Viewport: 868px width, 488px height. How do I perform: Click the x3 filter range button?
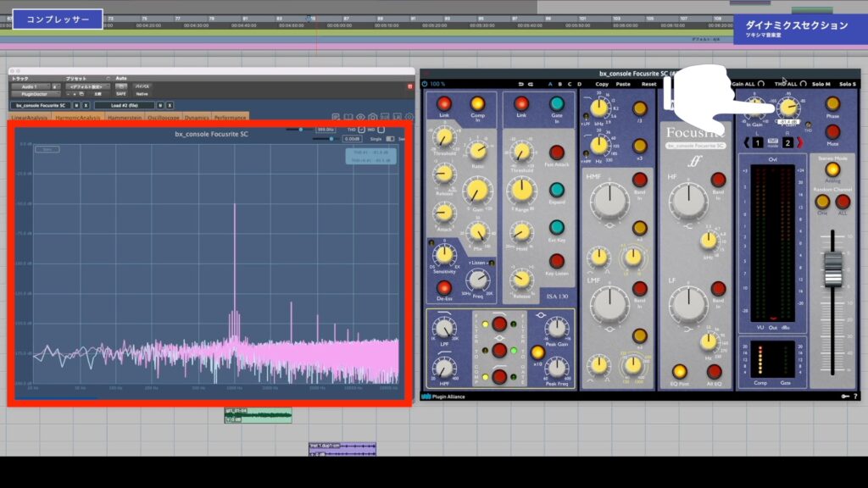[639, 146]
